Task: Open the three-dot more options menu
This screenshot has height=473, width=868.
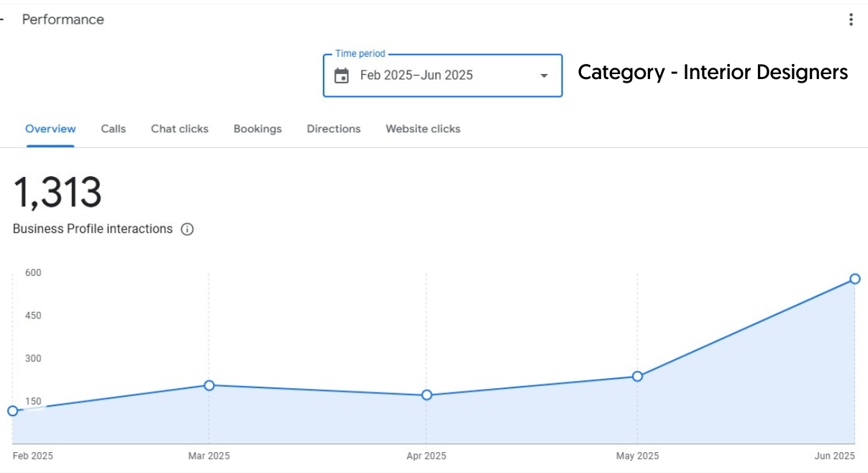Action: [851, 19]
